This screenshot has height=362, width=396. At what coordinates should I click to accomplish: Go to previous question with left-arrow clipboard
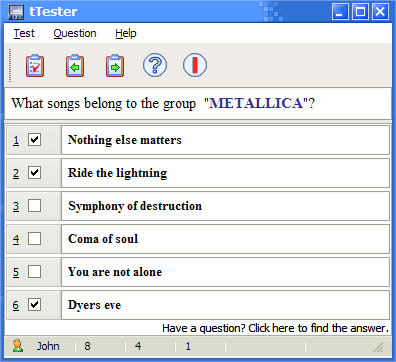pyautogui.click(x=75, y=66)
